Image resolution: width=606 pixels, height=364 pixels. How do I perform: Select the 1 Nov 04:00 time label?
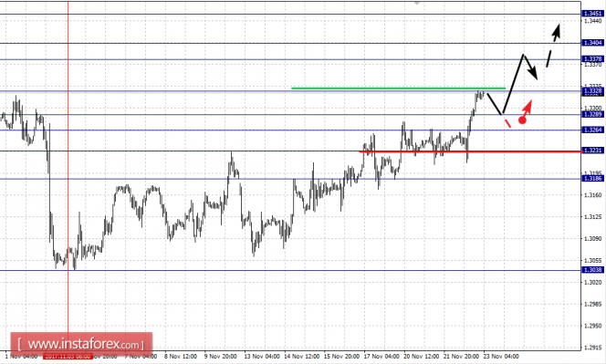tap(21, 357)
